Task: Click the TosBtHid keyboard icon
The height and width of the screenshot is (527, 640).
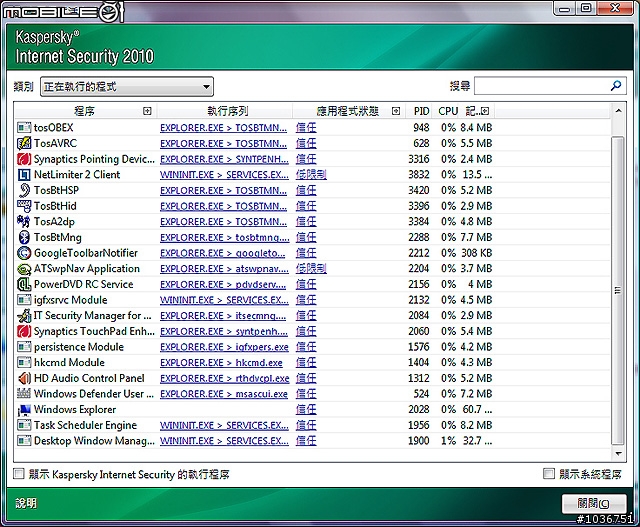Action: [24, 206]
